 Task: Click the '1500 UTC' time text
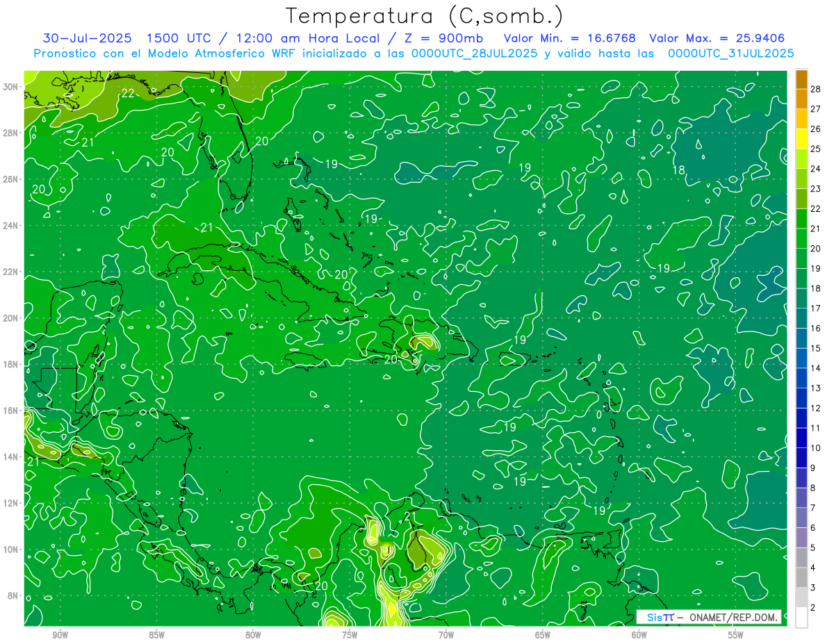pyautogui.click(x=179, y=38)
